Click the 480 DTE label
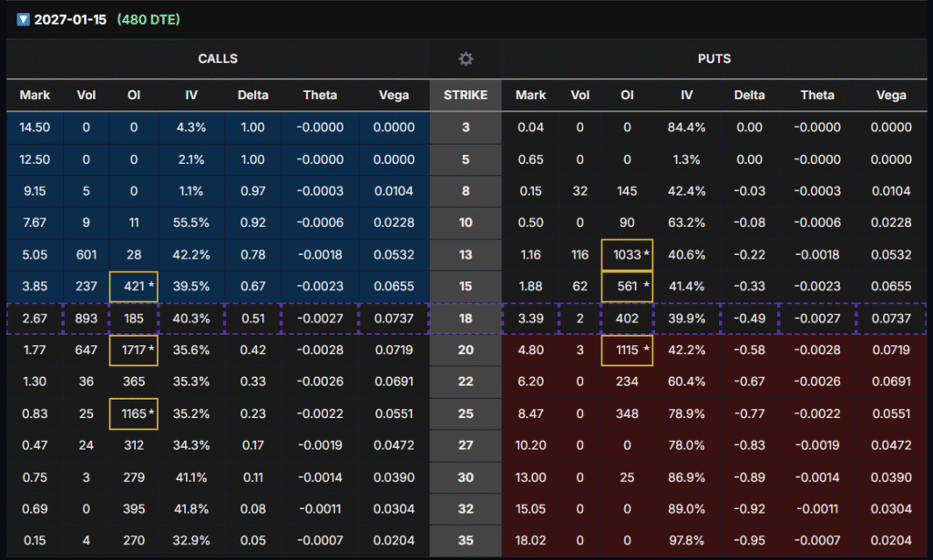 149,19
